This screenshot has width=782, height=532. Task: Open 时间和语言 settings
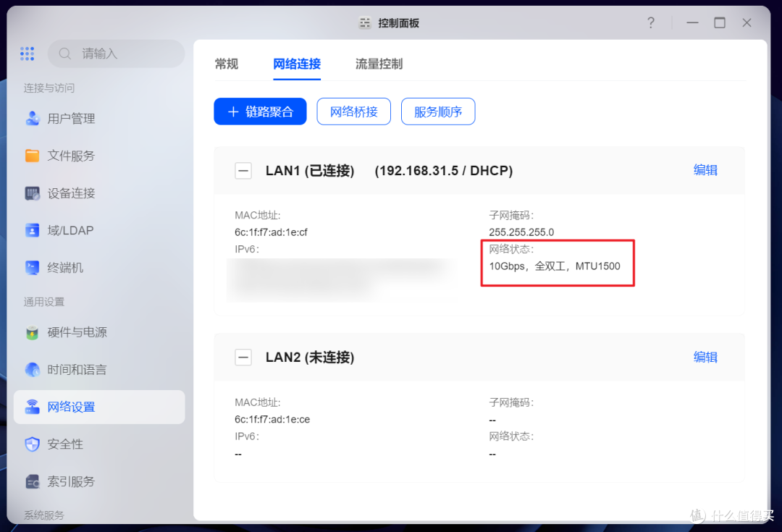pyautogui.click(x=99, y=369)
